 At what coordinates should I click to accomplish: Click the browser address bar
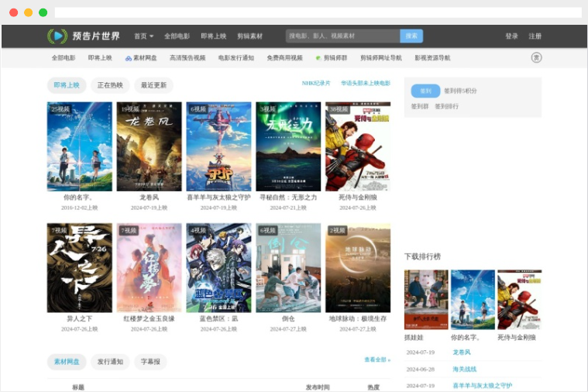[x=318, y=12]
